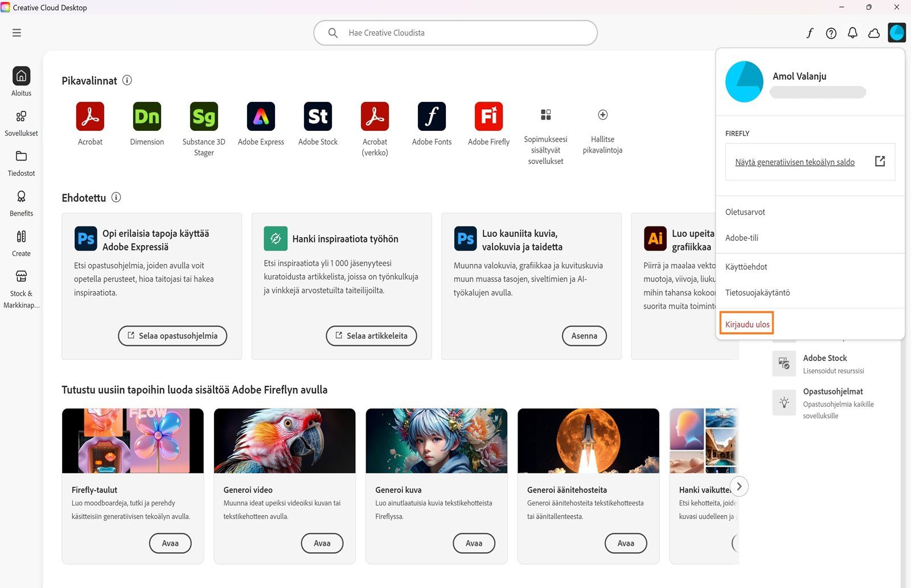Click Selaa opastusohjelmia button
Image resolution: width=911 pixels, height=588 pixels.
click(173, 336)
